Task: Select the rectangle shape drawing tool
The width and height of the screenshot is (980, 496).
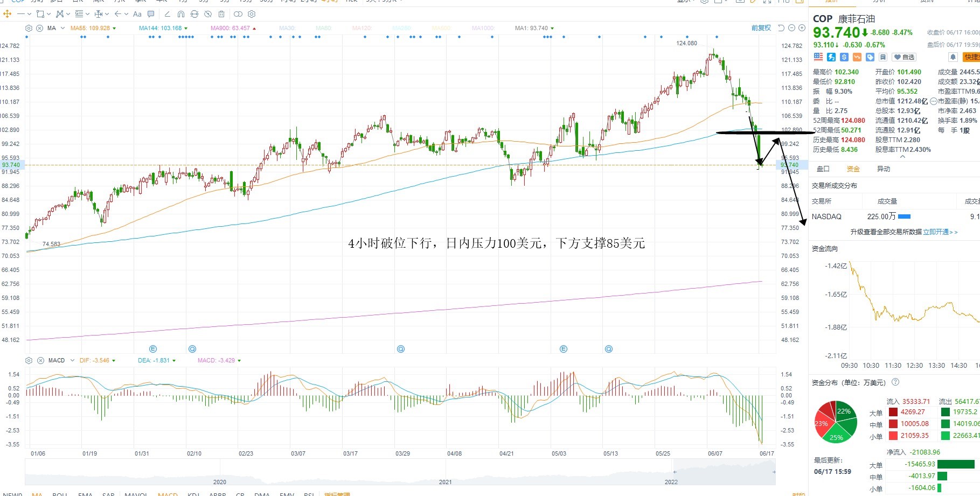Action: coord(40,14)
